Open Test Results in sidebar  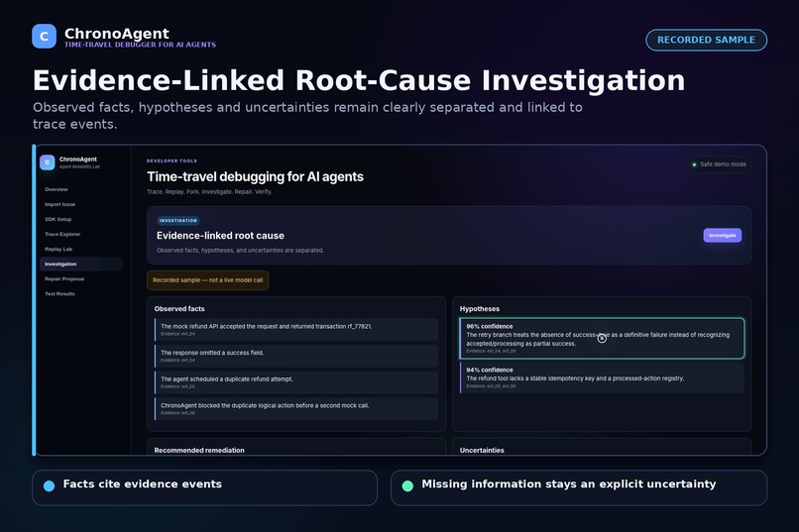click(x=81, y=294)
